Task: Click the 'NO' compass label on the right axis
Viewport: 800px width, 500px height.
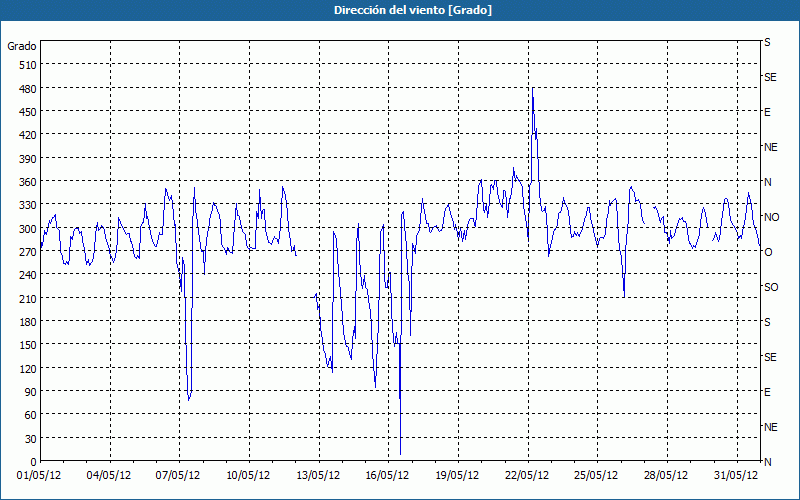Action: coord(771,217)
